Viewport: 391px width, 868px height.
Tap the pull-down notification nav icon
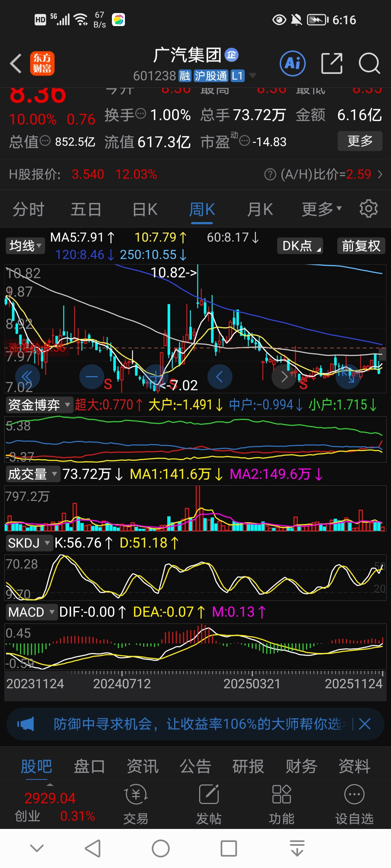tap(297, 848)
